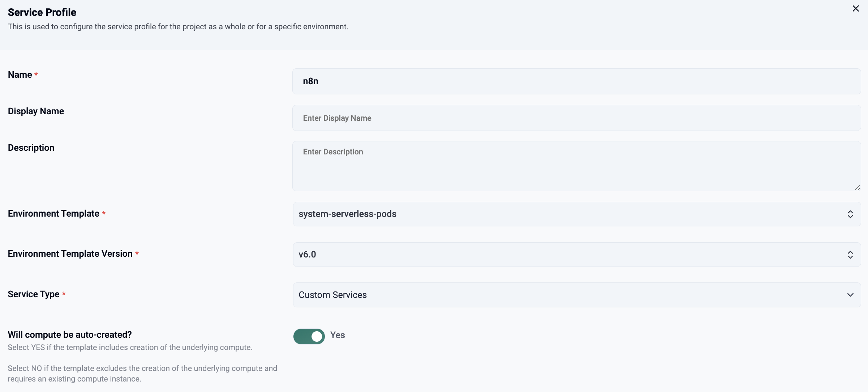The image size is (868, 392).
Task: Focus the Enter Display Name field
Action: (576, 118)
